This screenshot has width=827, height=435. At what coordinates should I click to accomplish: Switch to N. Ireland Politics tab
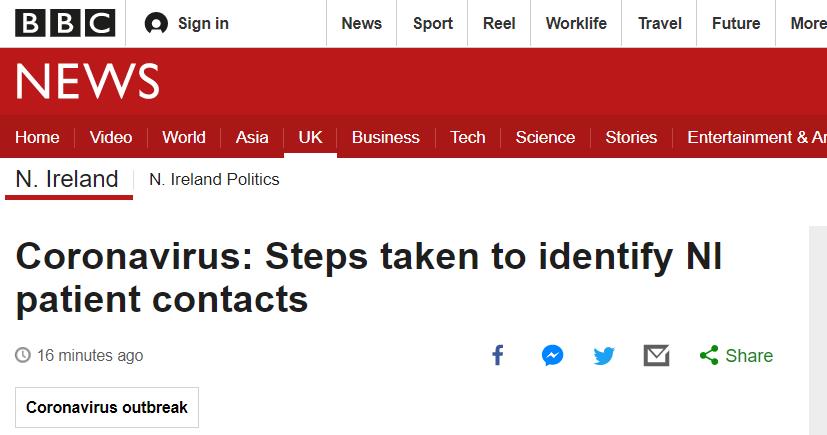coord(214,179)
